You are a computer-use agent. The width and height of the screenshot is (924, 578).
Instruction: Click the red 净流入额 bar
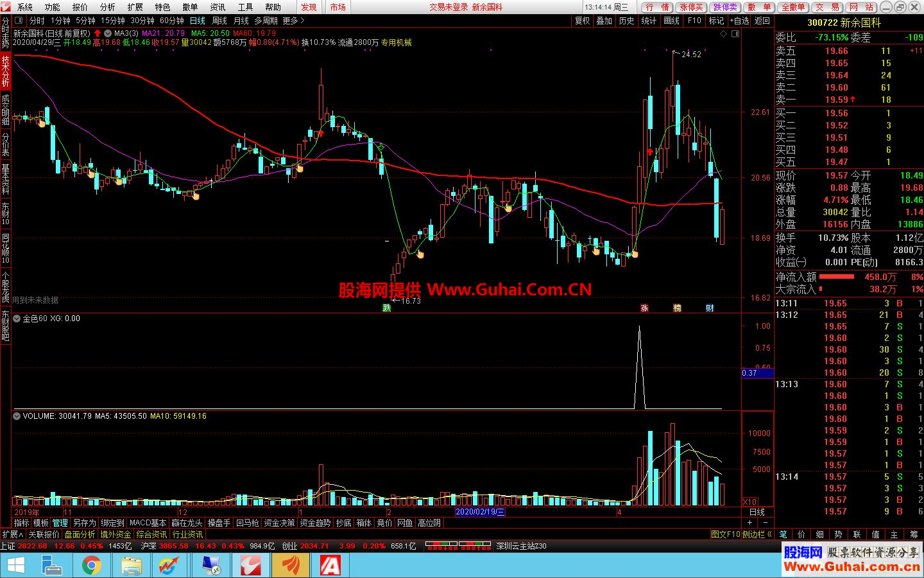837,277
